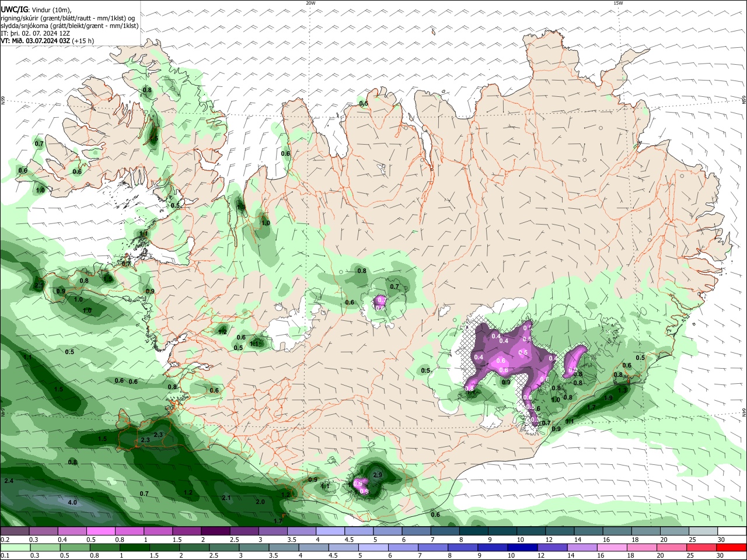
Task: Click the 1.9 precipitation value on map
Action: pos(609,398)
